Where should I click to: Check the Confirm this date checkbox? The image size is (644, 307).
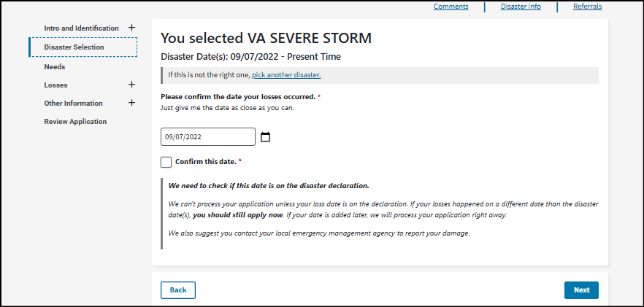pos(166,162)
